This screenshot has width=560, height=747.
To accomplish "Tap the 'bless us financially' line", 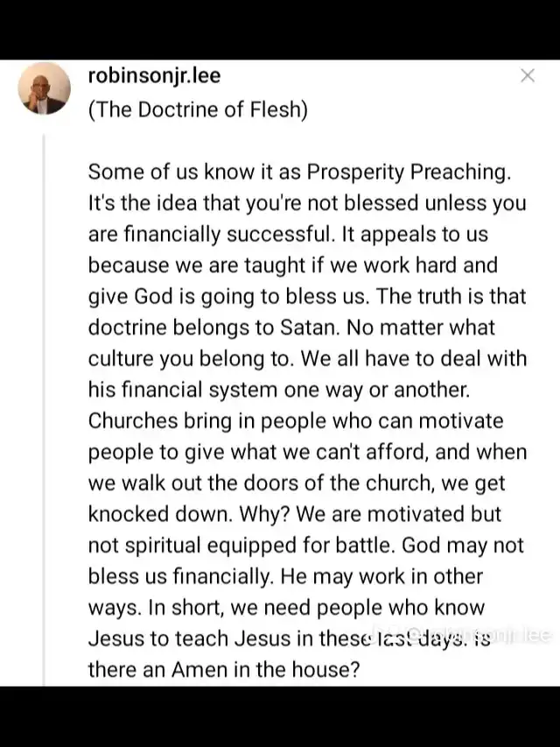I will (285, 576).
